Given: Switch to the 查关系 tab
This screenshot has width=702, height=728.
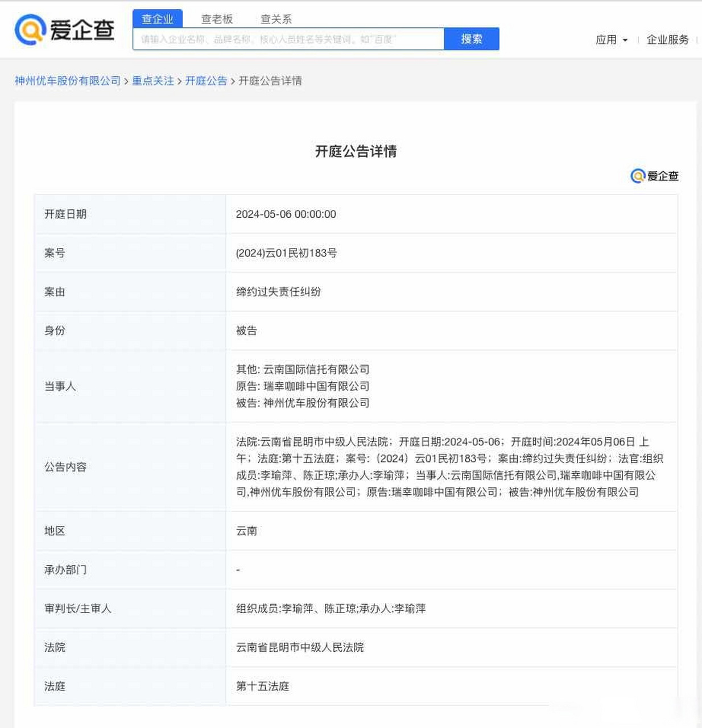Looking at the screenshot, I should [x=276, y=19].
